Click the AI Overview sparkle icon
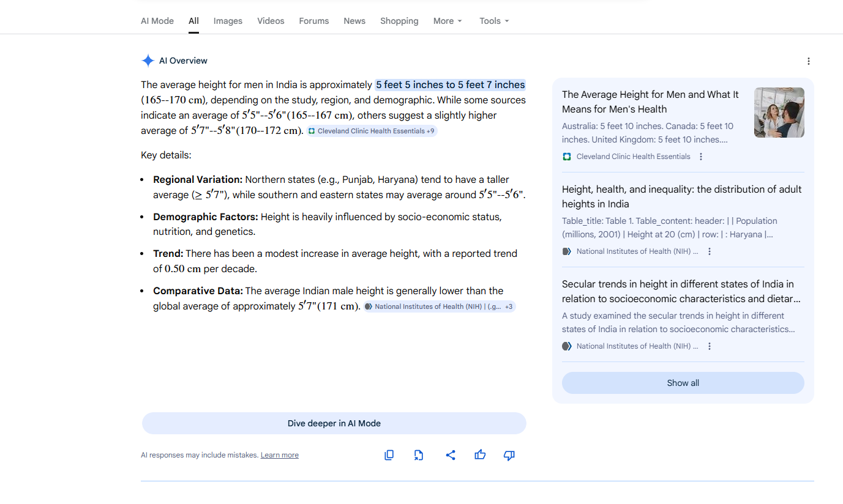The width and height of the screenshot is (843, 504). click(148, 61)
